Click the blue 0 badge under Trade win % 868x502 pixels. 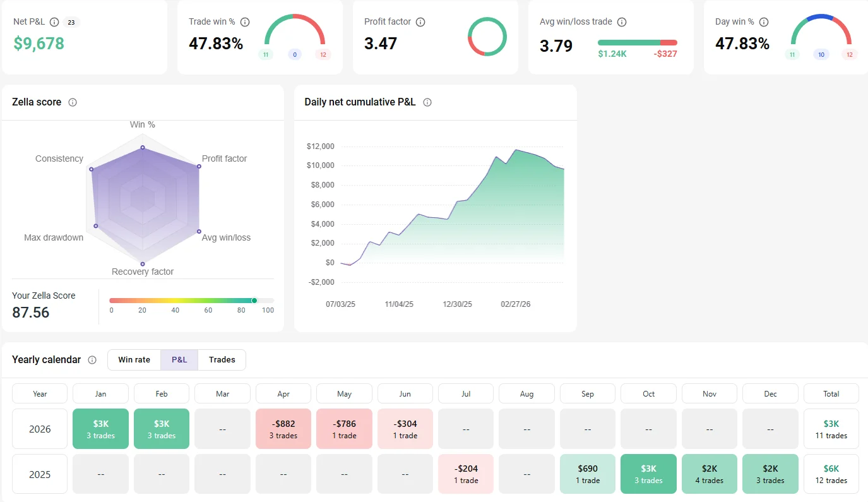pyautogui.click(x=294, y=55)
